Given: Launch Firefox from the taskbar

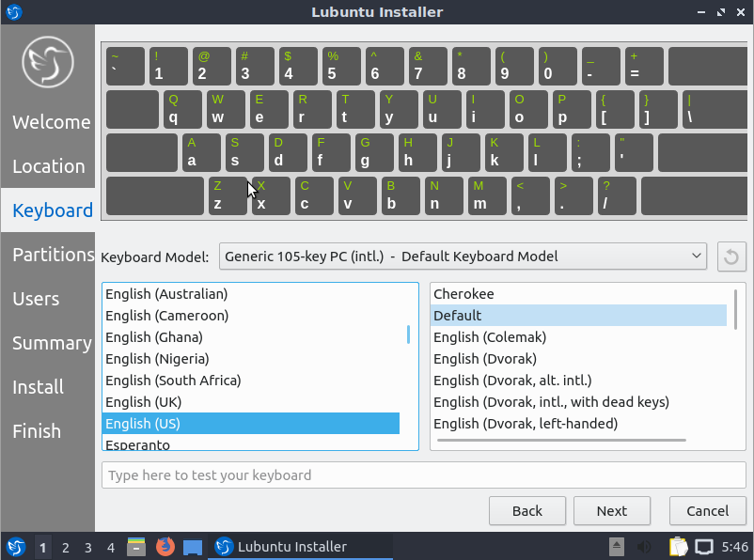Looking at the screenshot, I should (x=165, y=546).
